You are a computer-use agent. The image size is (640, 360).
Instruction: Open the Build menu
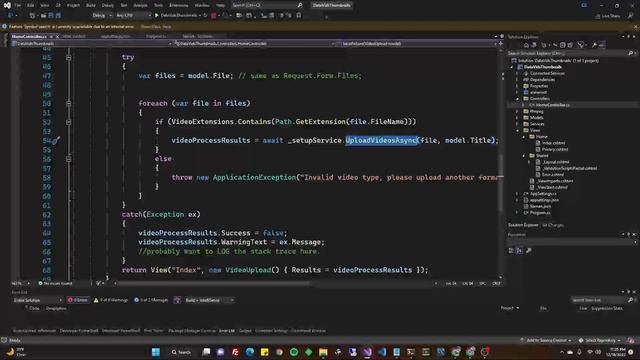91,5
